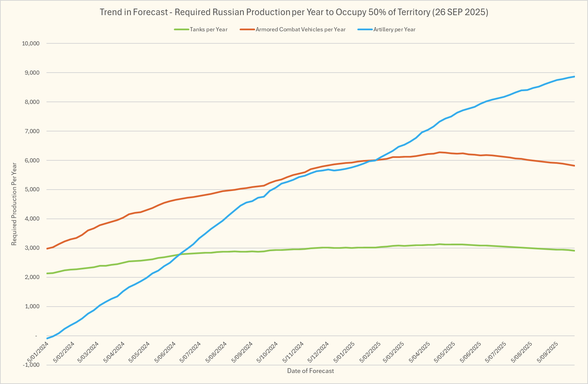Select the Tanks per Year legend entry
This screenshot has height=384, width=588.
pyautogui.click(x=208, y=30)
